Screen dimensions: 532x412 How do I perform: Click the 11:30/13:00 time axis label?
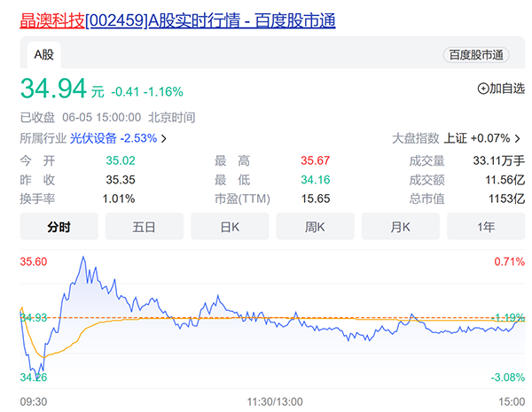coord(275,402)
